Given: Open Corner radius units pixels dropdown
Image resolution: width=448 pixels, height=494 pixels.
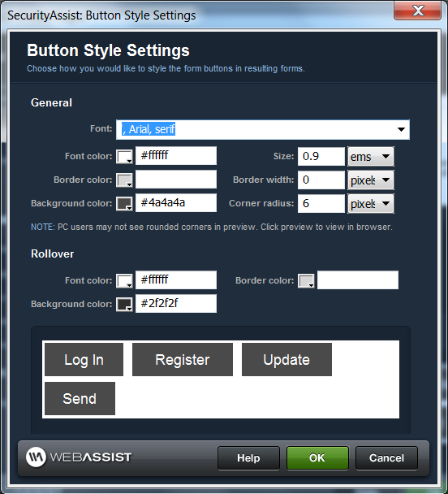Looking at the screenshot, I should click(x=371, y=203).
